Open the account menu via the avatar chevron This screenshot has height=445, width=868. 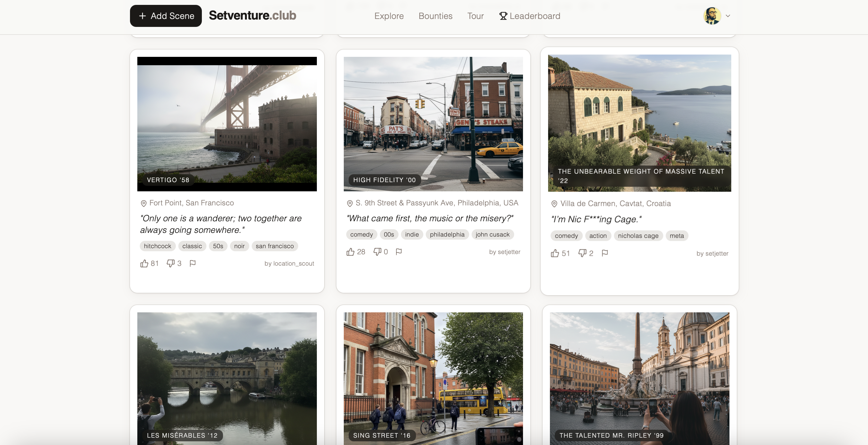click(x=728, y=16)
